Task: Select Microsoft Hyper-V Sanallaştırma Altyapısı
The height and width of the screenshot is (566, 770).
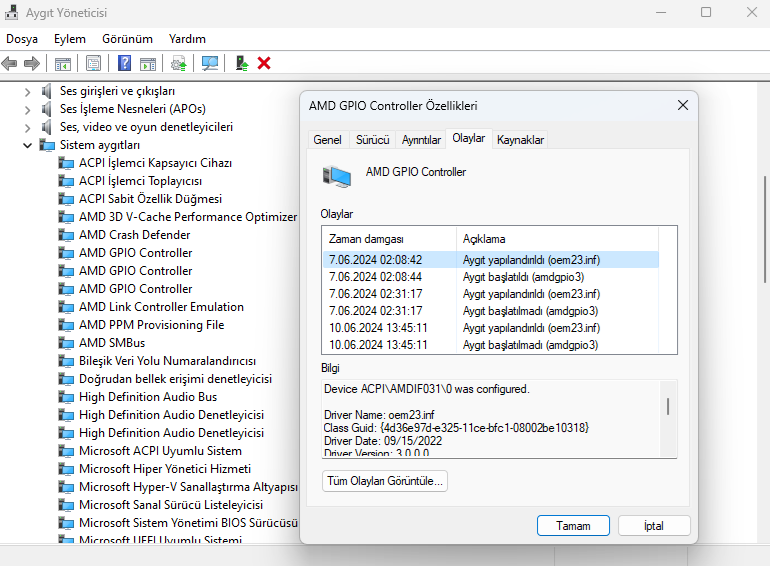Action: click(188, 487)
